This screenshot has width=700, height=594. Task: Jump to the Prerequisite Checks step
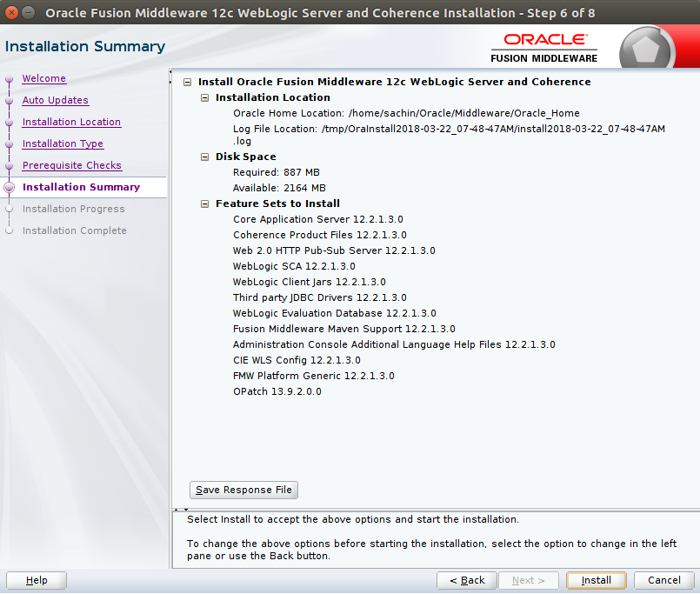tap(72, 165)
